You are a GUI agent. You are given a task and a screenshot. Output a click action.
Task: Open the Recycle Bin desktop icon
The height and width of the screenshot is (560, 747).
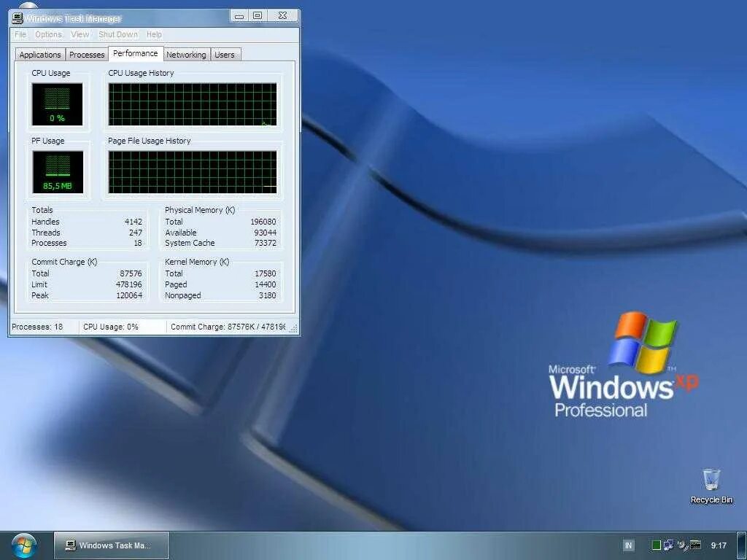(x=711, y=486)
